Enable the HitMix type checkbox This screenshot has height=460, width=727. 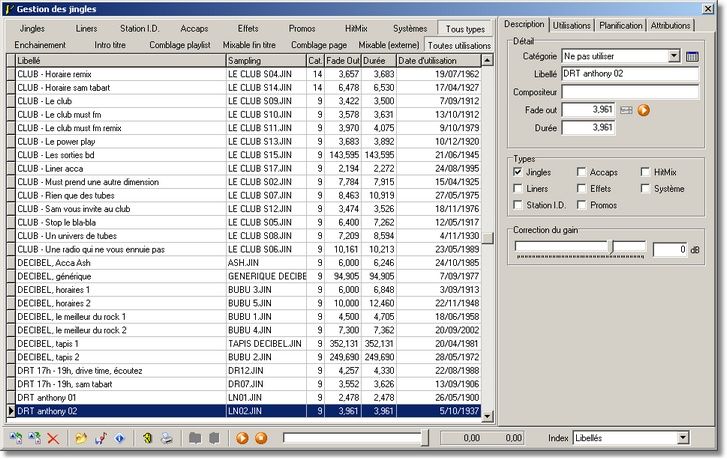645,172
